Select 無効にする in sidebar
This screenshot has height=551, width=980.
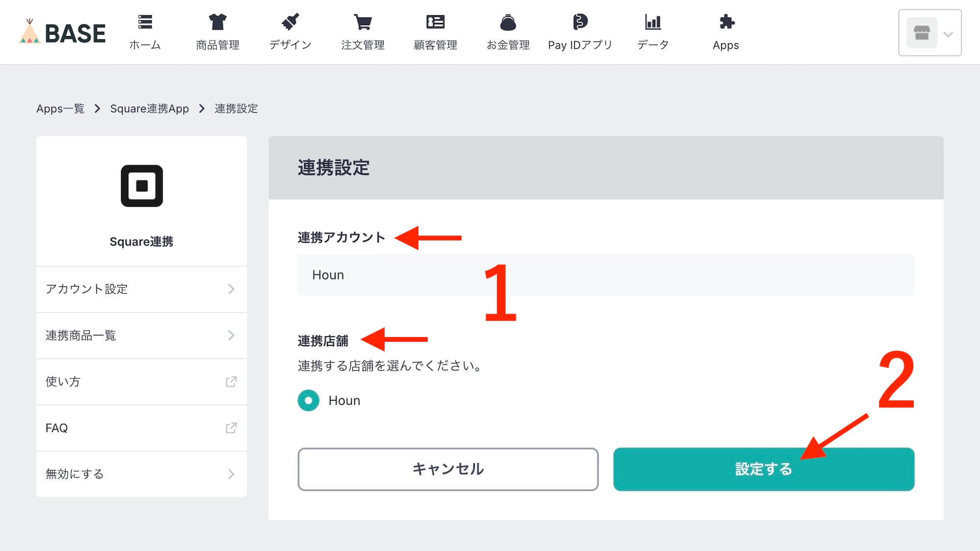(142, 474)
